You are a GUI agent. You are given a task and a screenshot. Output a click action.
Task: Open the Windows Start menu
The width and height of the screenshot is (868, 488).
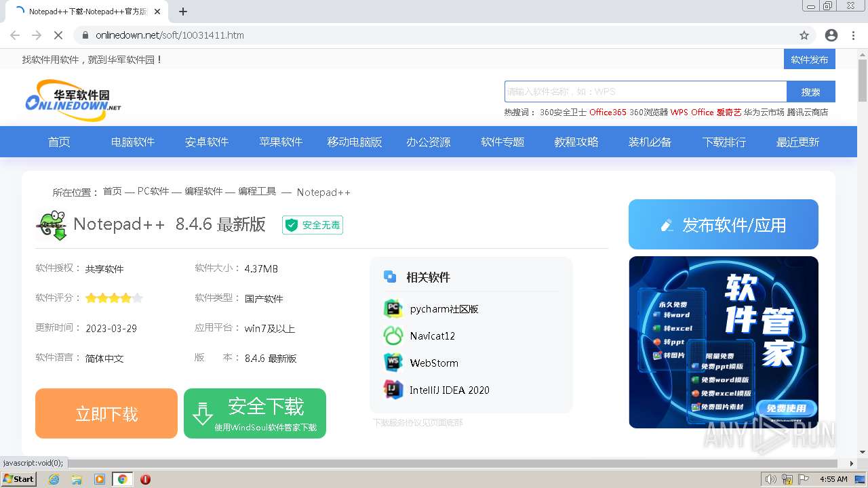[x=19, y=479]
